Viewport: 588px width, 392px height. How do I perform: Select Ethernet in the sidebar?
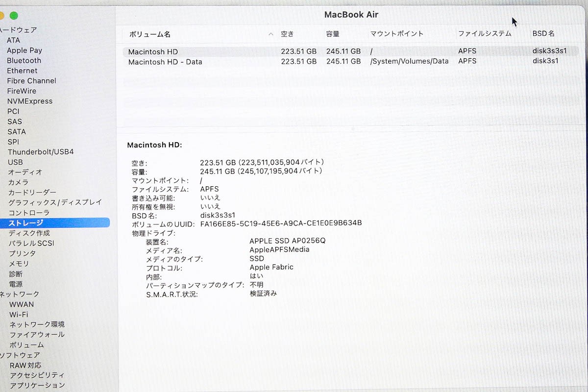(22, 71)
